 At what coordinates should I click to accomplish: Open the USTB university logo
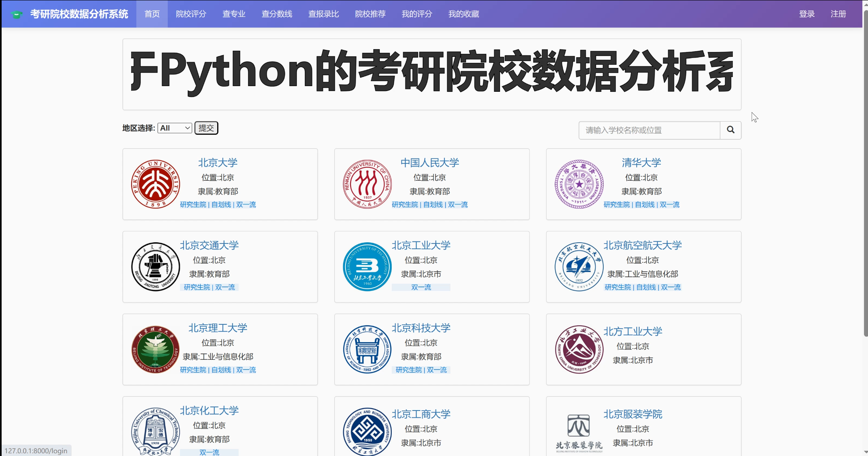pyautogui.click(x=367, y=349)
